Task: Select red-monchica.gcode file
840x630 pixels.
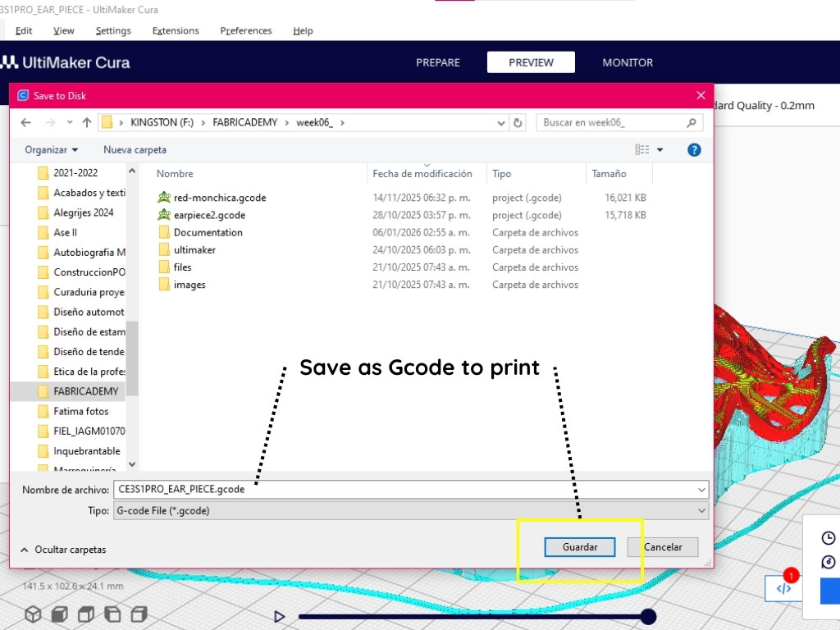Action: click(219, 198)
